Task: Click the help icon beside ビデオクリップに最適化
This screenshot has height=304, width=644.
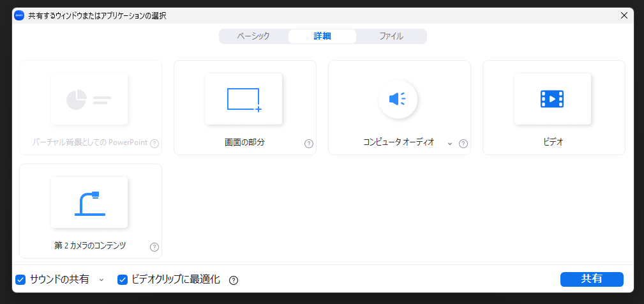Action: (x=234, y=280)
